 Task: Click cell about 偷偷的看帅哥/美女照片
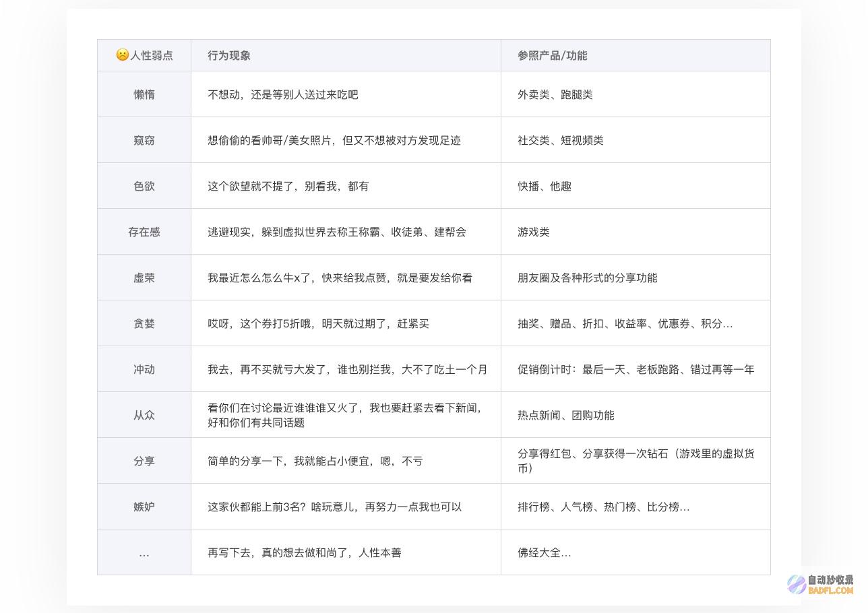346,140
